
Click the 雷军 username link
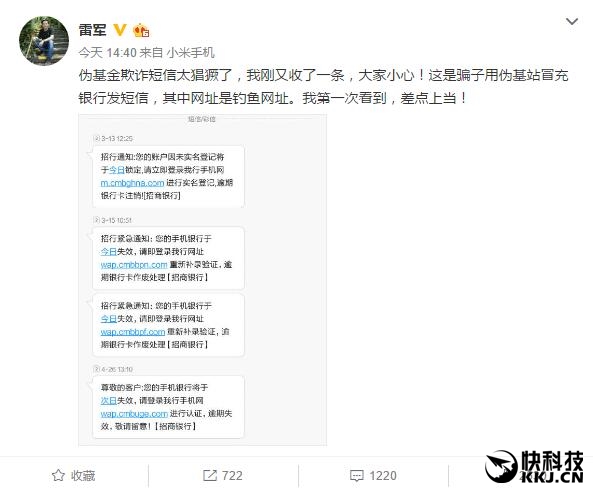92,30
